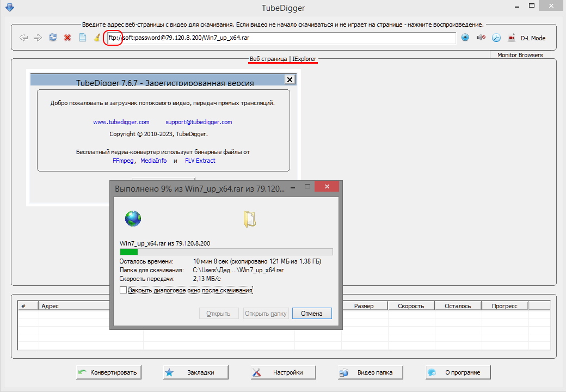
Task: Mute sound with the speaker icon
Action: tap(481, 37)
